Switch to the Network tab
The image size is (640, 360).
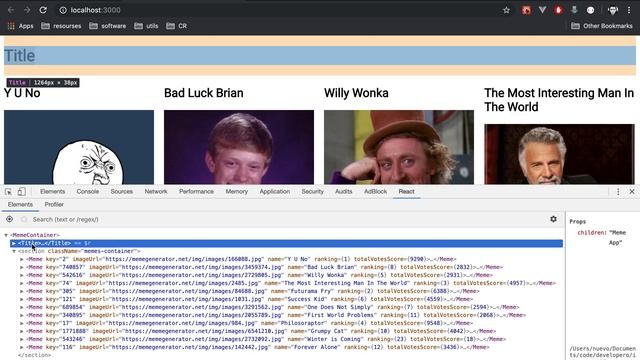pyautogui.click(x=156, y=191)
